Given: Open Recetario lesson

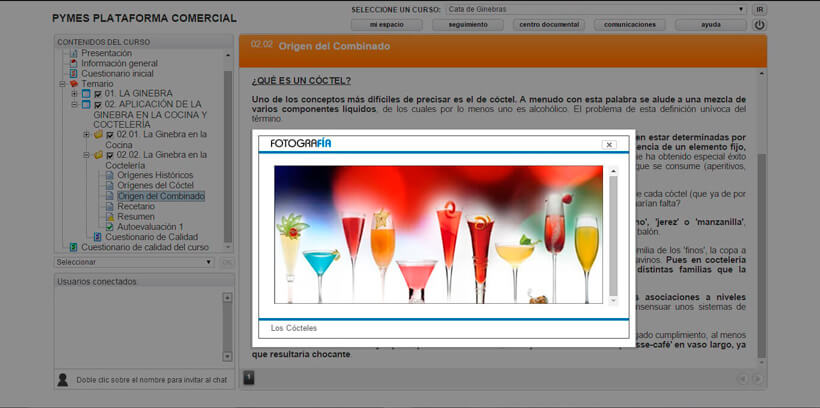Looking at the screenshot, I should [136, 206].
